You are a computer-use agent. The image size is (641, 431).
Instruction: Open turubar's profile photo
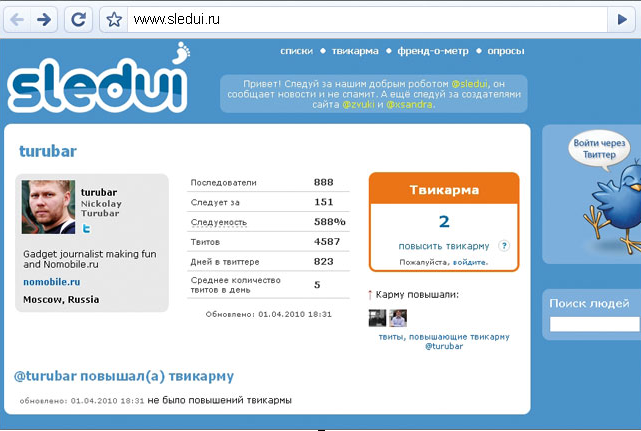[x=48, y=207]
